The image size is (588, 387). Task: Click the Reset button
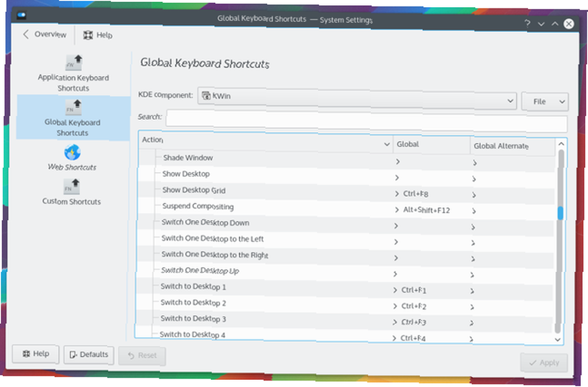(x=142, y=355)
